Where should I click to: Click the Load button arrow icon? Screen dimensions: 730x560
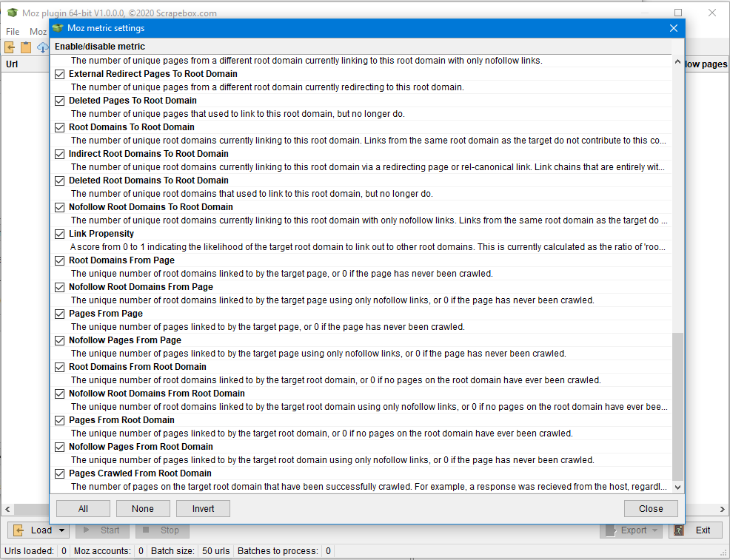[19, 530]
